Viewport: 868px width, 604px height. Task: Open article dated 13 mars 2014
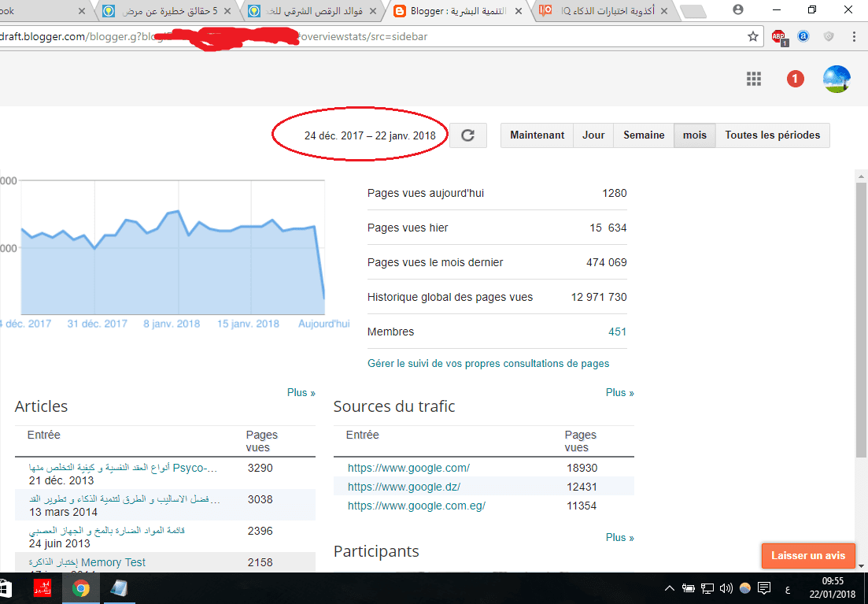click(124, 499)
